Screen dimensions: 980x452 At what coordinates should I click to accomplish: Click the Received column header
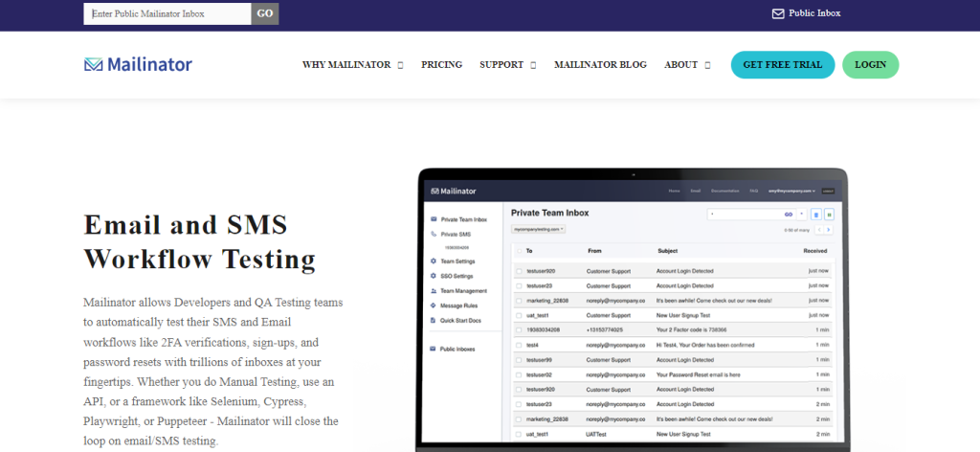[815, 251]
